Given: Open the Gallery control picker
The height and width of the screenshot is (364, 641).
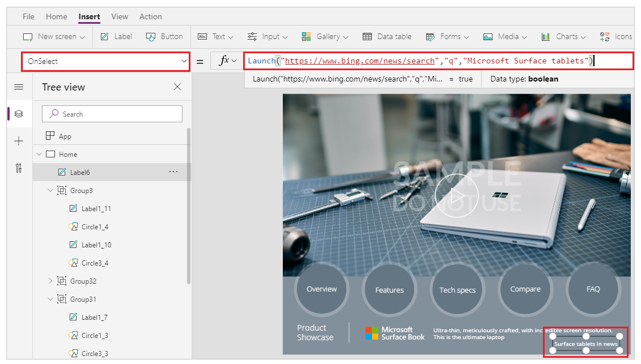Looking at the screenshot, I should tap(325, 36).
